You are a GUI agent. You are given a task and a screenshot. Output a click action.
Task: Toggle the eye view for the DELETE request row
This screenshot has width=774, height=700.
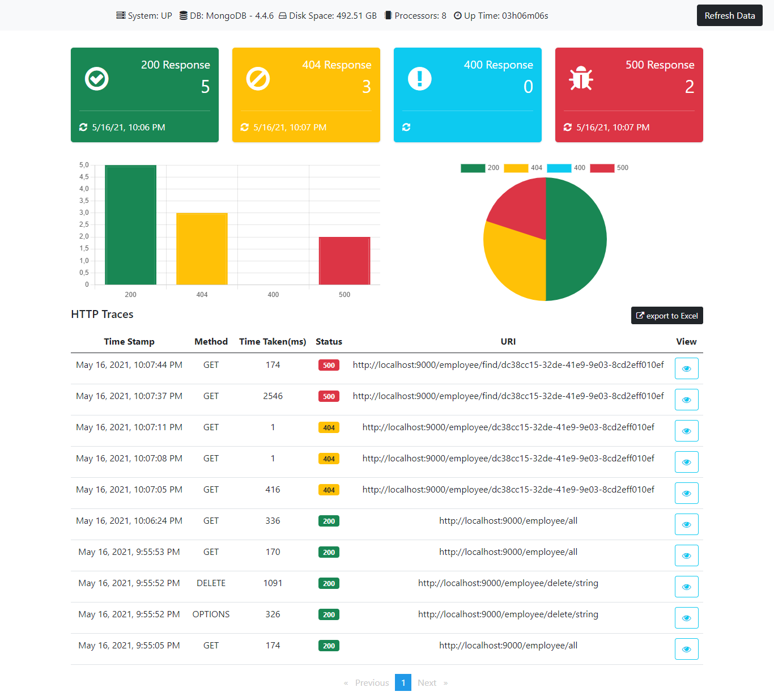[686, 586]
